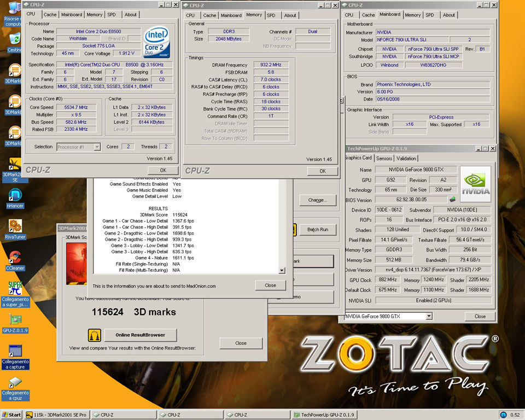Click the GPU-Z BIOS save chip icon
The width and height of the screenshot is (525, 420).
[453, 200]
